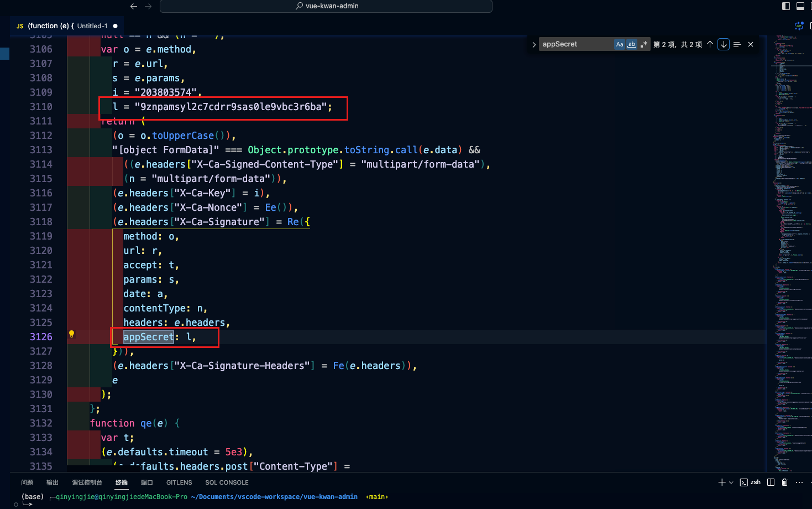
Task: Click the lightbulb code action on line 3126
Action: (71, 334)
